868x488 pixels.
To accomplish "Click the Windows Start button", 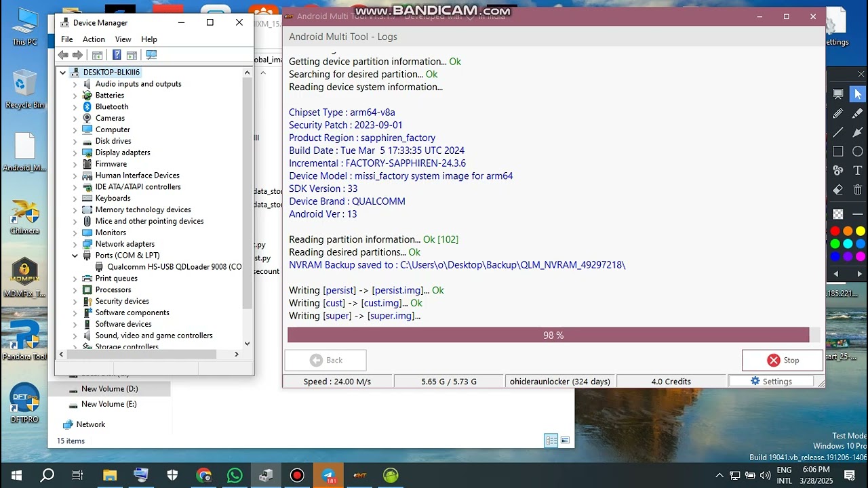I will [x=16, y=475].
